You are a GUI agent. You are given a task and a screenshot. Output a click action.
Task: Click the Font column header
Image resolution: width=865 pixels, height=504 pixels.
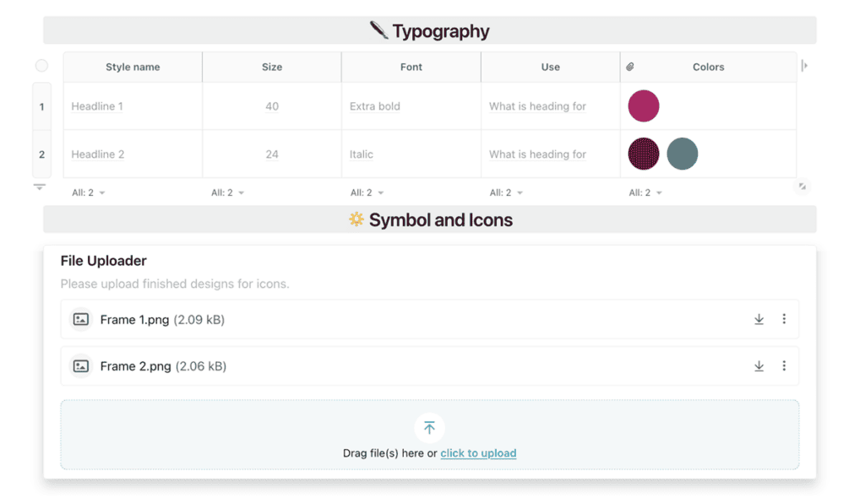point(411,67)
